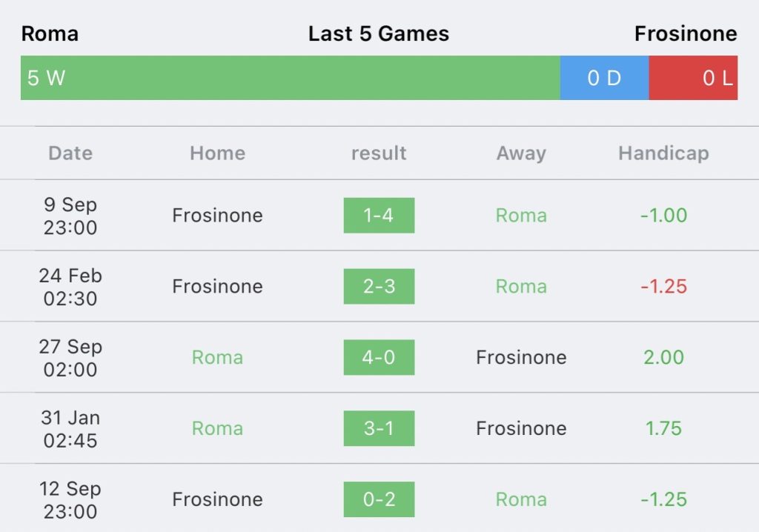Open the 1-4 result score badge
The height and width of the screenshot is (532, 759).
click(379, 216)
